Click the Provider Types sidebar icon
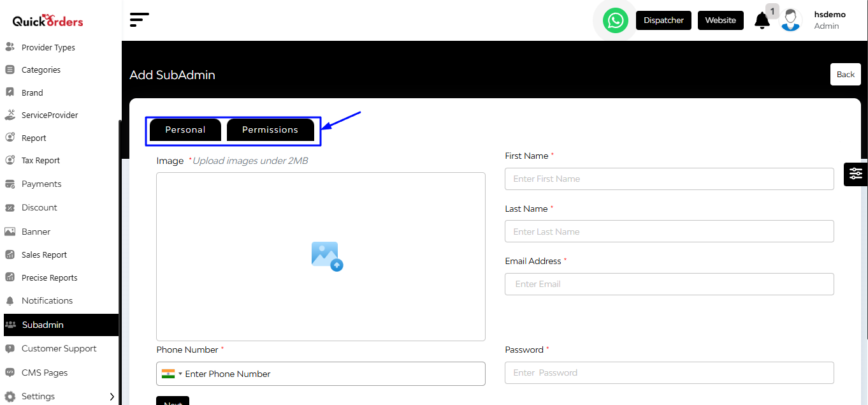This screenshot has width=868, height=405. [x=10, y=47]
